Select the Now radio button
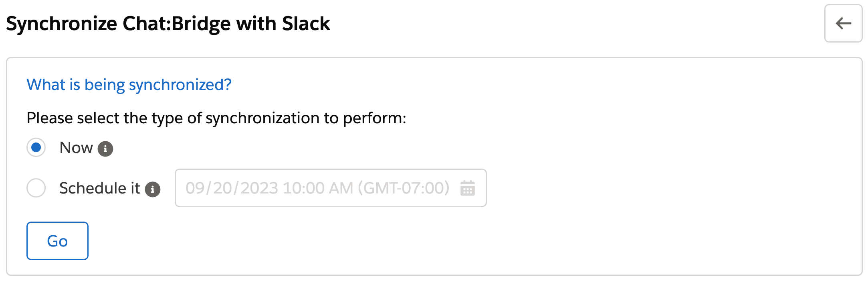Screen dimensions: 868x281 [36, 148]
